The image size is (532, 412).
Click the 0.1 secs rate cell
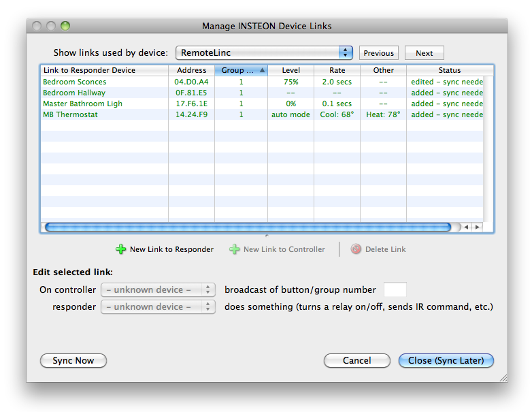pos(337,104)
